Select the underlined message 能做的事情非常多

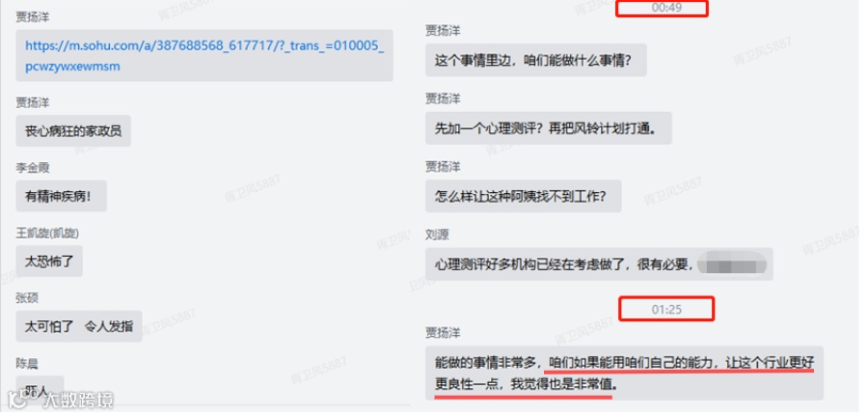(624, 374)
